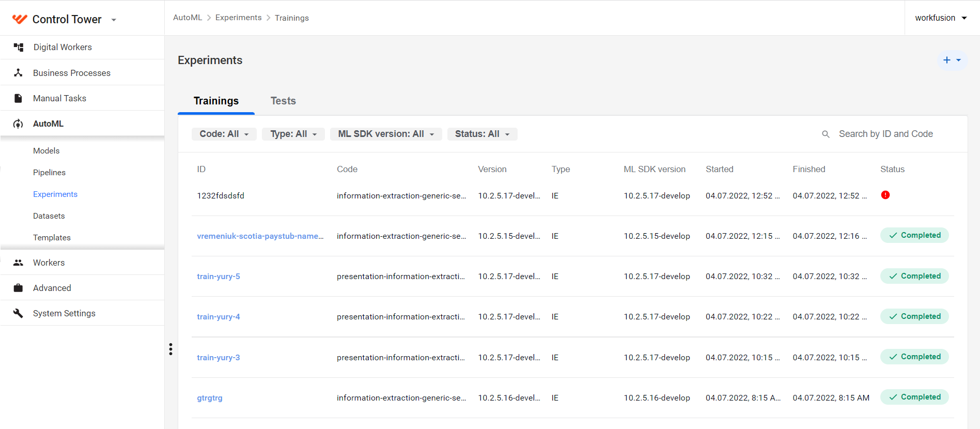Screen dimensions: 980x429
Task: Open the Type: All filter
Action: click(x=293, y=134)
